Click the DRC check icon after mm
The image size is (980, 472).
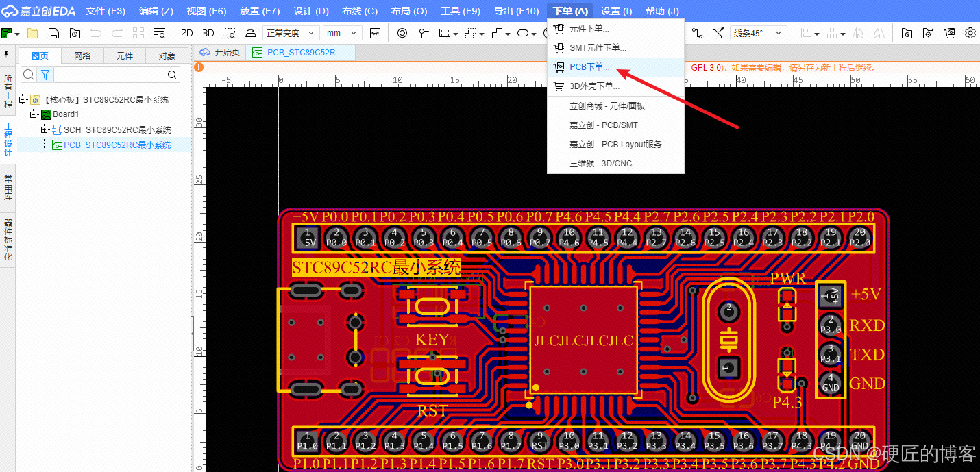[x=375, y=33]
